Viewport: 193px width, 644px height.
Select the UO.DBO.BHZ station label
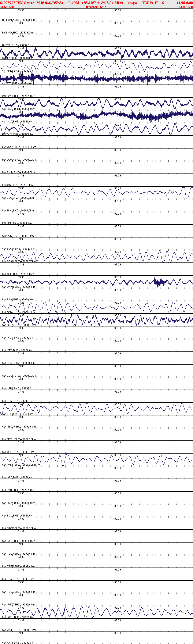pos(18,198)
